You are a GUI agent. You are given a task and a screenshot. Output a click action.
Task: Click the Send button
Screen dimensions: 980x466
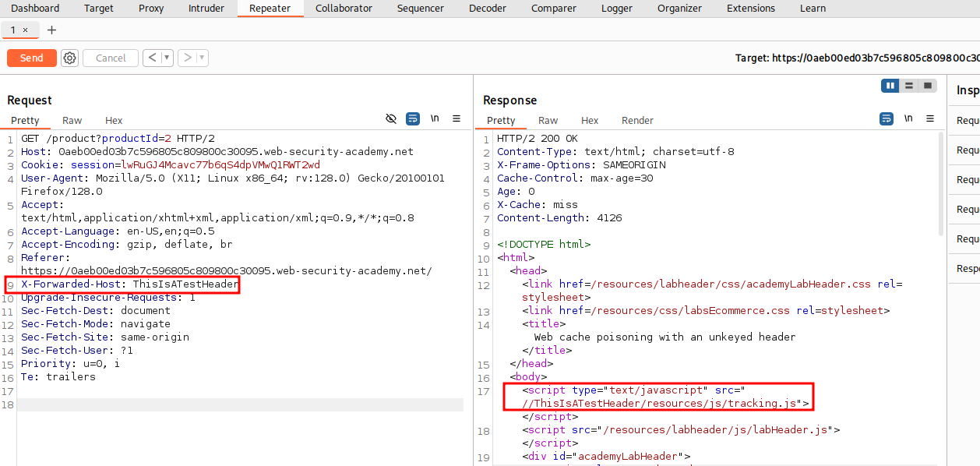click(32, 58)
